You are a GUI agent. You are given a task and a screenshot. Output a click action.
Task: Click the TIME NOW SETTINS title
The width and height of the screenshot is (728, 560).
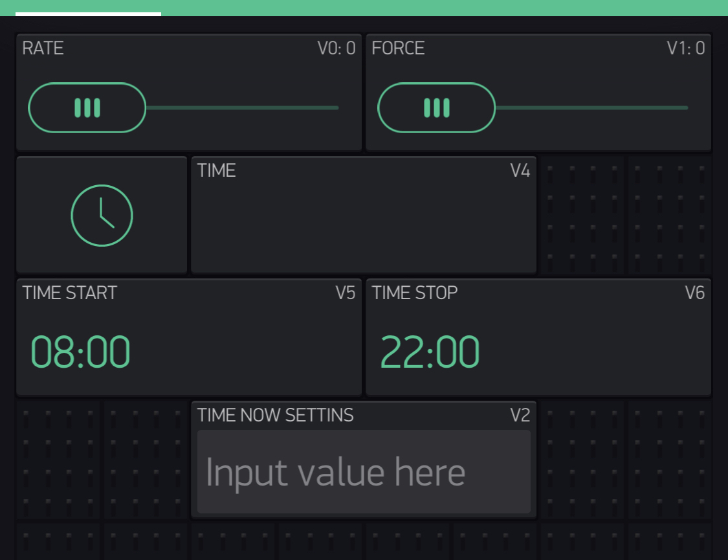275,416
